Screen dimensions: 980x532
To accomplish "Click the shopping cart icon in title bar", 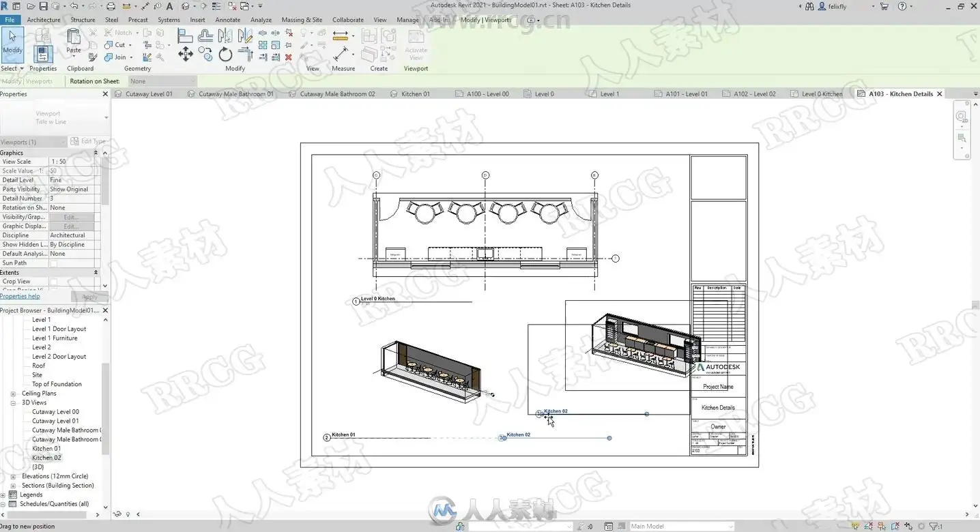I will pyautogui.click(x=884, y=6).
